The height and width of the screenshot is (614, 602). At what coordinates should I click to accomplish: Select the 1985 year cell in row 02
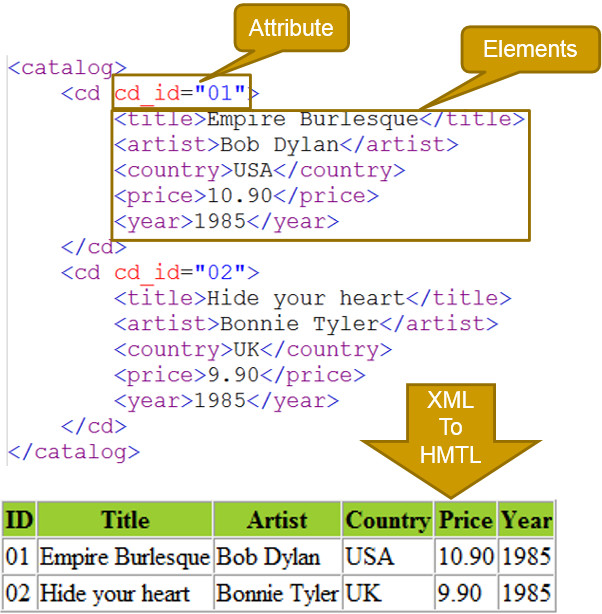point(526,592)
